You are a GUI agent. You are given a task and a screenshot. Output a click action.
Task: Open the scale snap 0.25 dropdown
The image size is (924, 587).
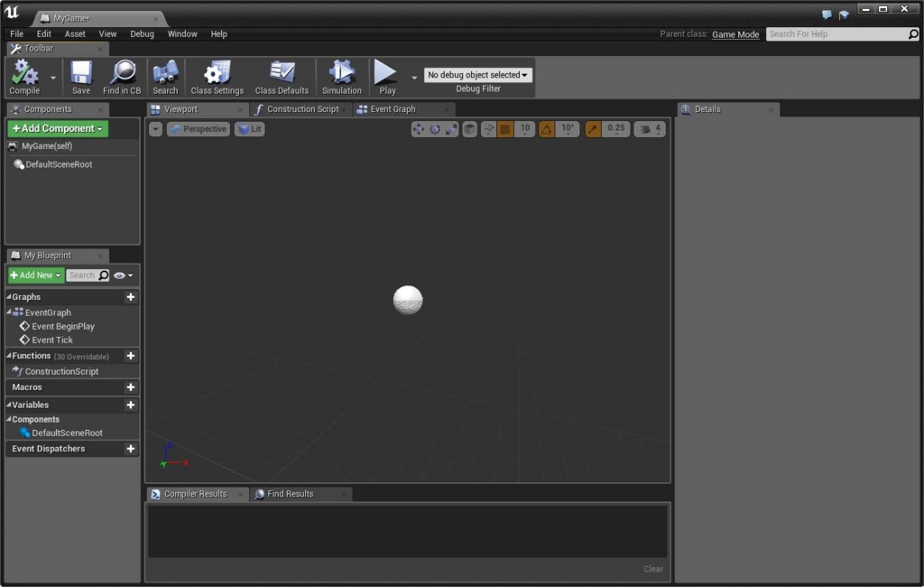click(x=615, y=129)
